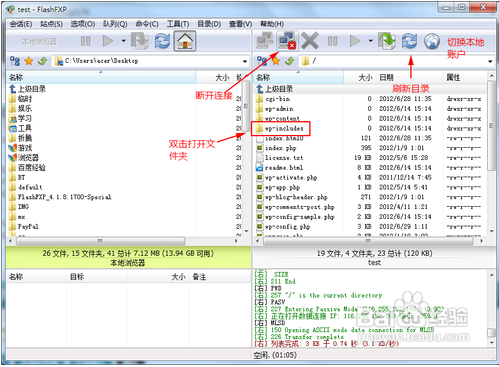Image resolution: width=499 pixels, height=367 pixels.
Task: Open the 工具(T) menu
Action: [178, 24]
